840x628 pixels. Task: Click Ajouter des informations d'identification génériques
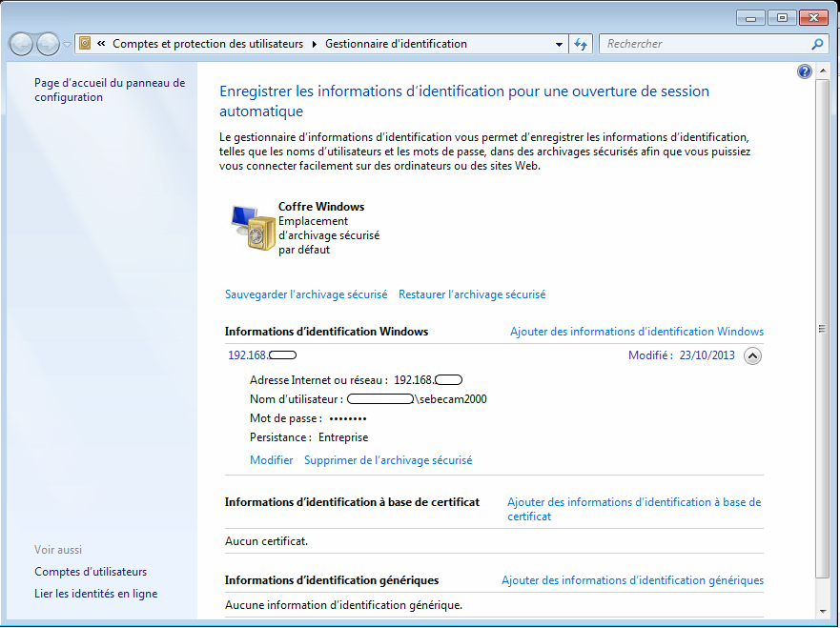click(x=633, y=580)
